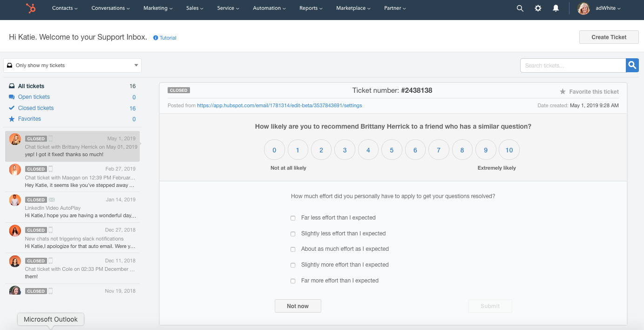
Task: Click the HubSpot sprocket logo
Action: 31,8
